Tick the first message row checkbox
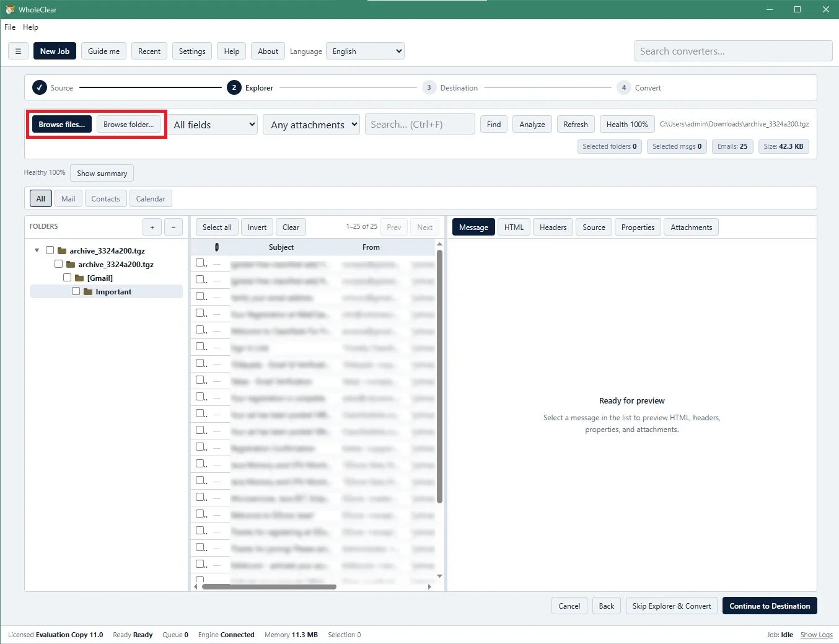This screenshot has width=839, height=644. [x=200, y=263]
